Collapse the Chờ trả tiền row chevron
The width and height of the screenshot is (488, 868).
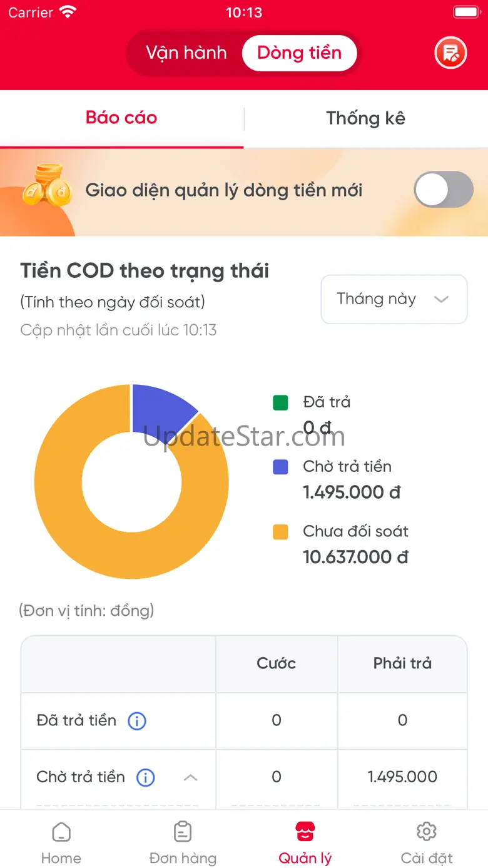(x=190, y=778)
